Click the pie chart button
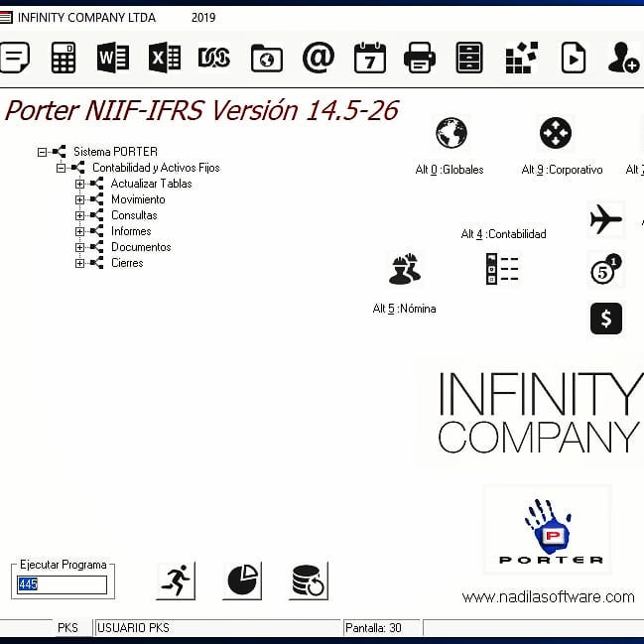 coord(242,580)
